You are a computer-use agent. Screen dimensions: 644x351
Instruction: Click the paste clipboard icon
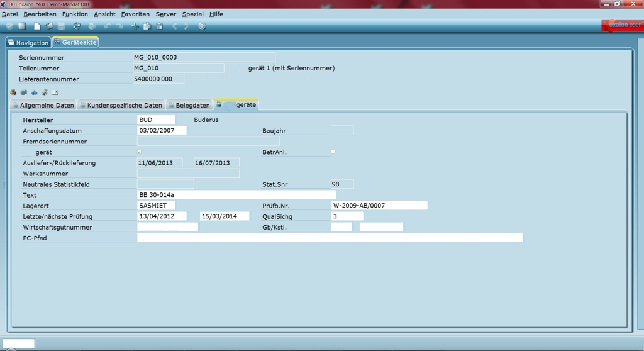point(159,26)
